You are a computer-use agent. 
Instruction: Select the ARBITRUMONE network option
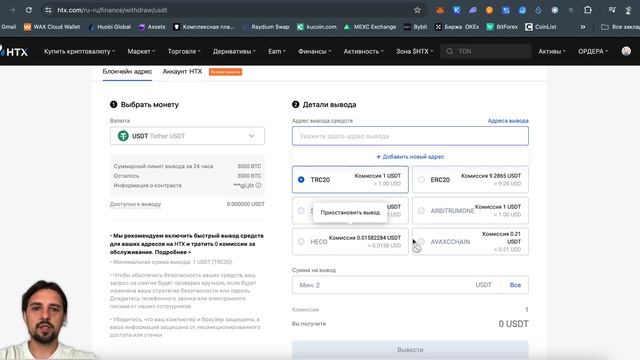[x=470, y=211]
